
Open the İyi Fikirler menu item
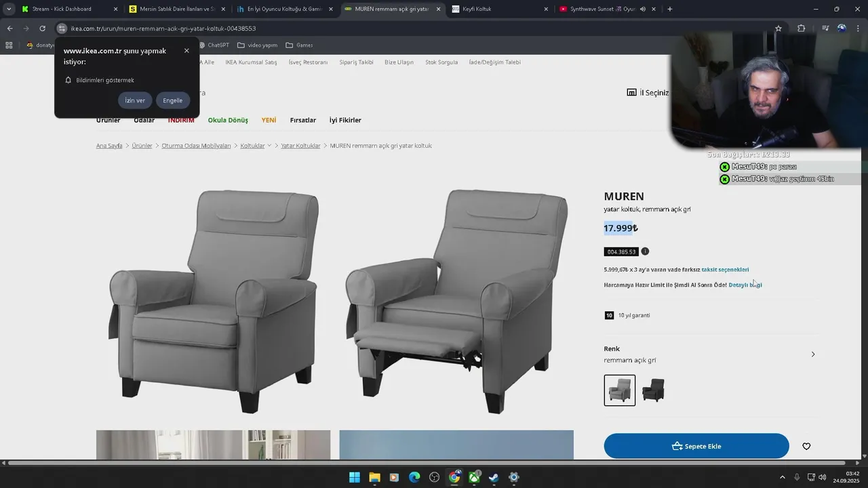coord(345,121)
